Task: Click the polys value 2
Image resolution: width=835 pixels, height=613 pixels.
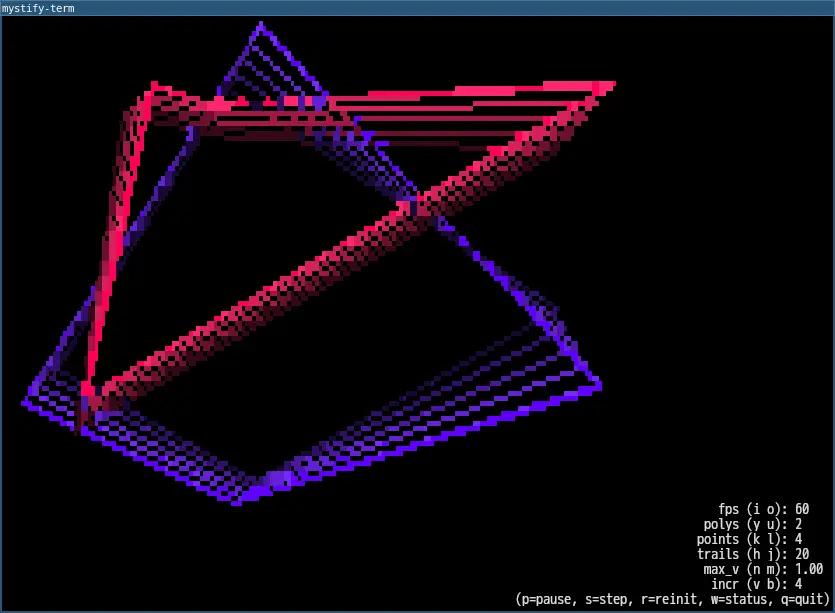Action: pos(799,524)
